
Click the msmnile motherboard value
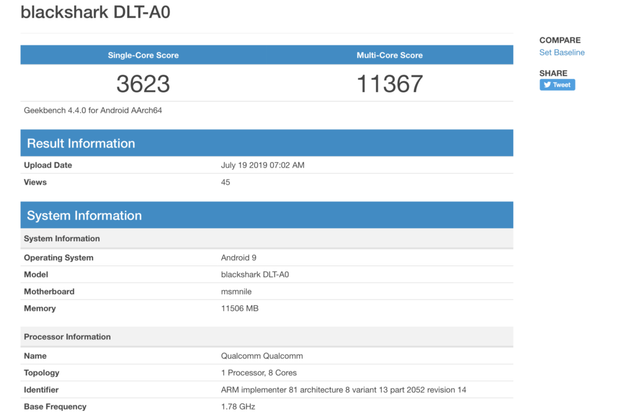click(236, 291)
